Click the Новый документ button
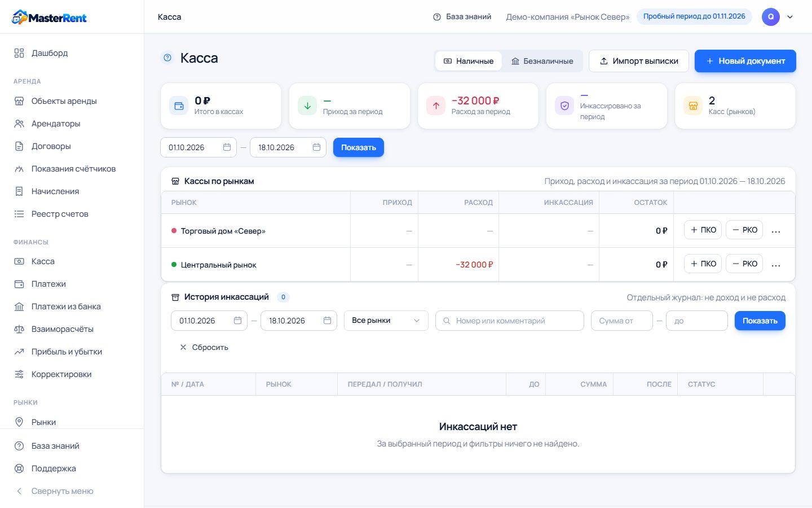 (745, 61)
